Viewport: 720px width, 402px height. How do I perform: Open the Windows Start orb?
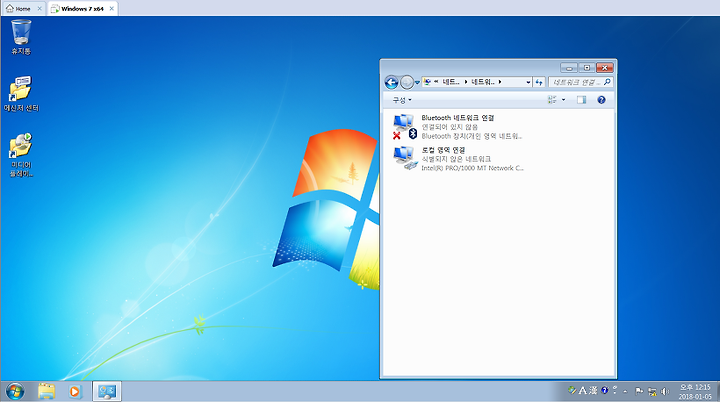tap(15, 391)
